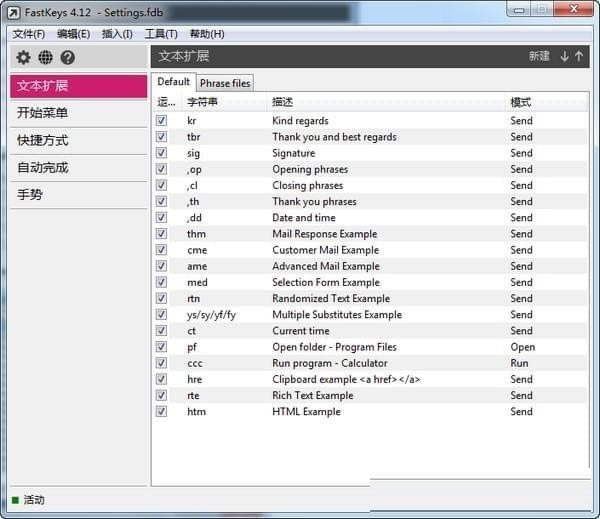Screen dimensions: 600x519
Task: Click the FastKeys app icon in title bar
Action: click(14, 13)
